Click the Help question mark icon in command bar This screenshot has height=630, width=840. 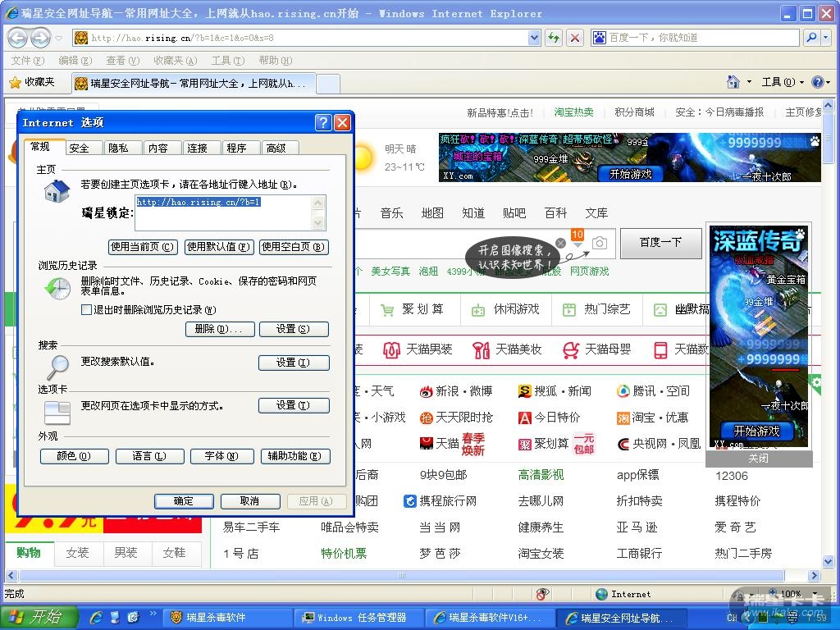point(818,82)
